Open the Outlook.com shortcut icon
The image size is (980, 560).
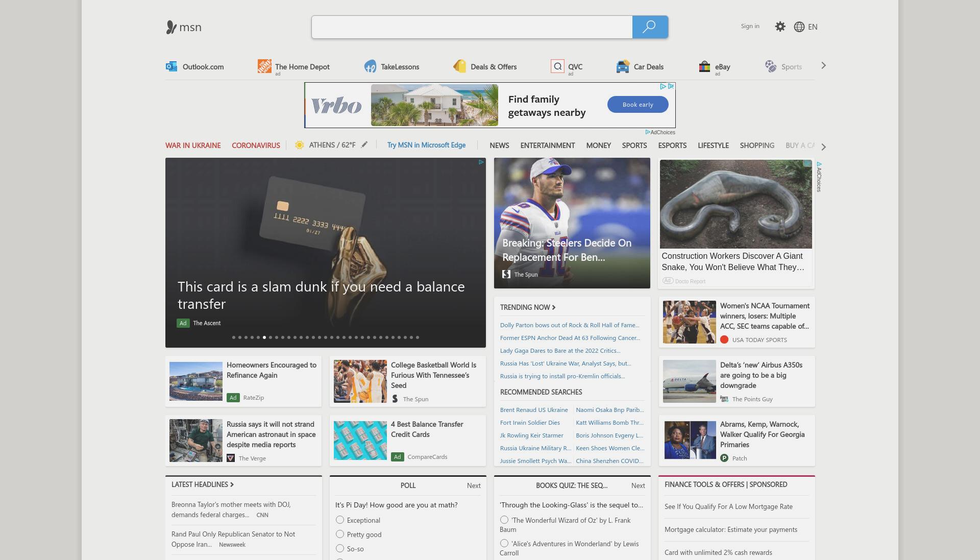coord(171,66)
